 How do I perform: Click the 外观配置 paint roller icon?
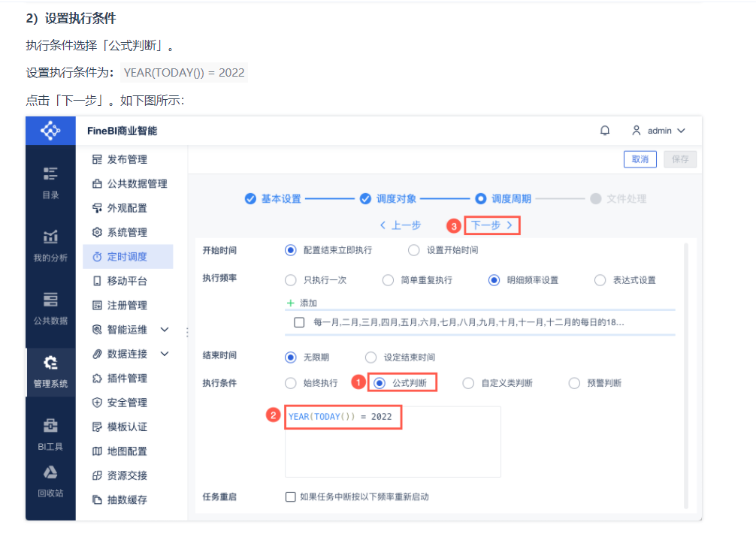coord(97,208)
